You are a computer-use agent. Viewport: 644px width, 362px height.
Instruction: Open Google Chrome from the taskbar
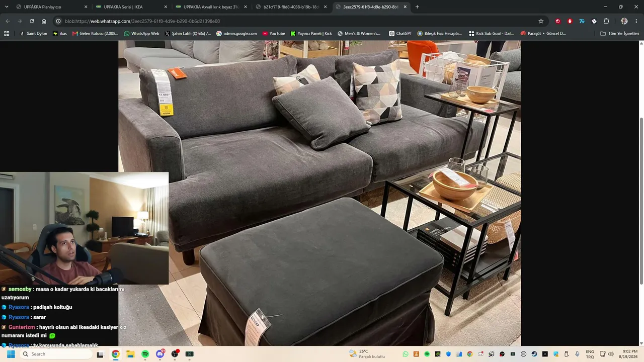point(115,354)
